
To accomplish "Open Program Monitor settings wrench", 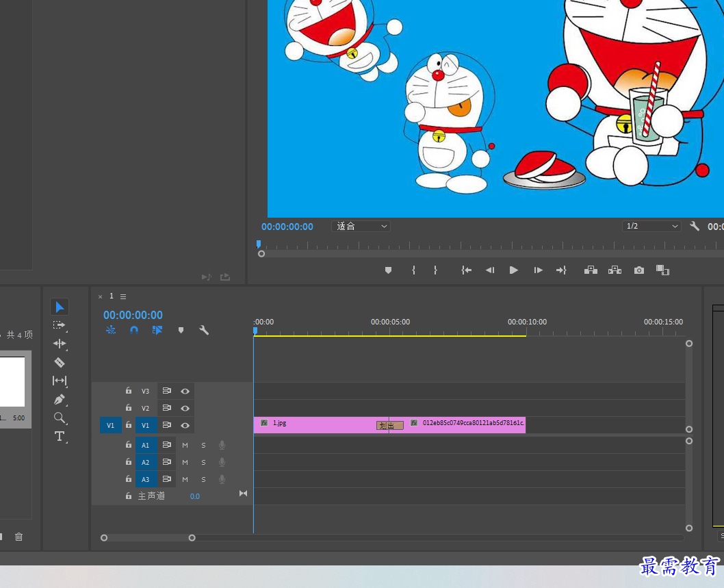I will (695, 226).
